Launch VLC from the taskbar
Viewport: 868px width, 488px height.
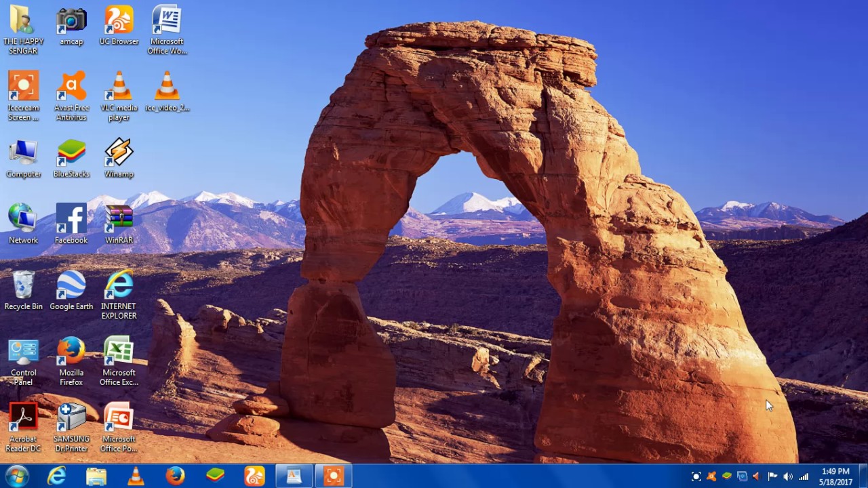[136, 476]
